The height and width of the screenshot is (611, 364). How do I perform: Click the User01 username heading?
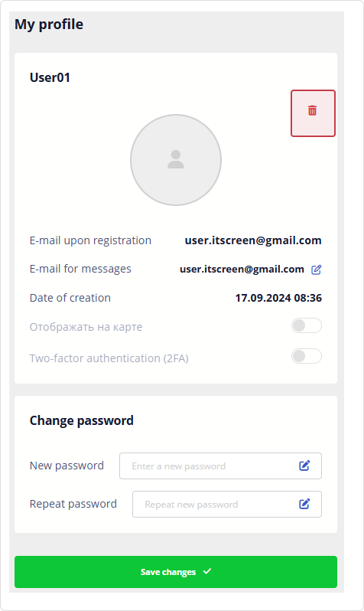(50, 77)
